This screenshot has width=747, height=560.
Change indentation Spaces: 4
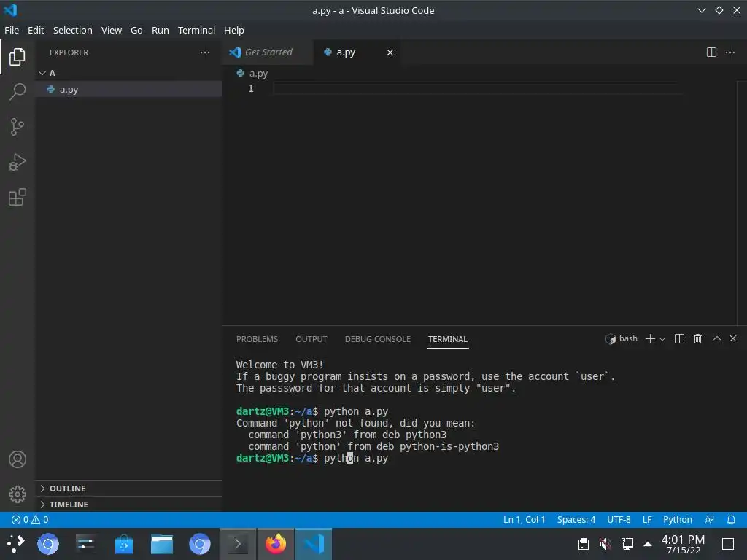pyautogui.click(x=576, y=519)
